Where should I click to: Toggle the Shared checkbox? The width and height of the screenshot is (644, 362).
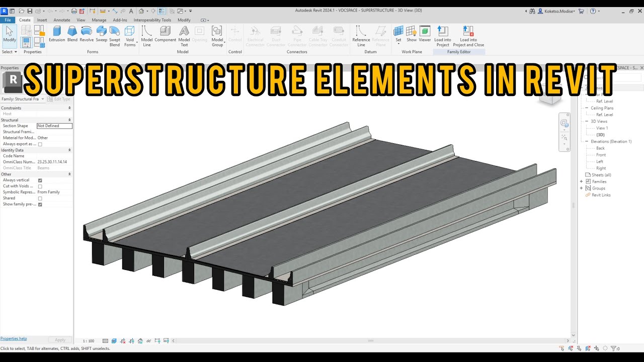pyautogui.click(x=40, y=199)
